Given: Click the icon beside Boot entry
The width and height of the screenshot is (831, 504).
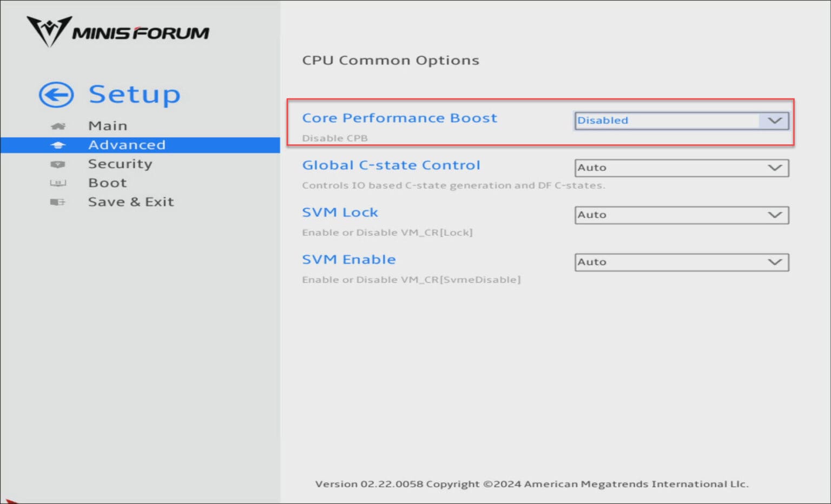Looking at the screenshot, I should [x=58, y=183].
